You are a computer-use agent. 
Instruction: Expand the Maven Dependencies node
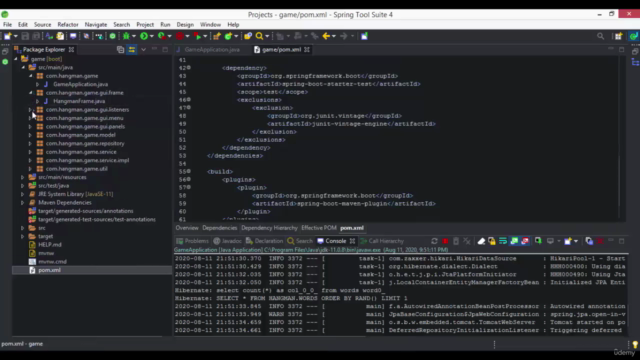[x=23, y=202]
